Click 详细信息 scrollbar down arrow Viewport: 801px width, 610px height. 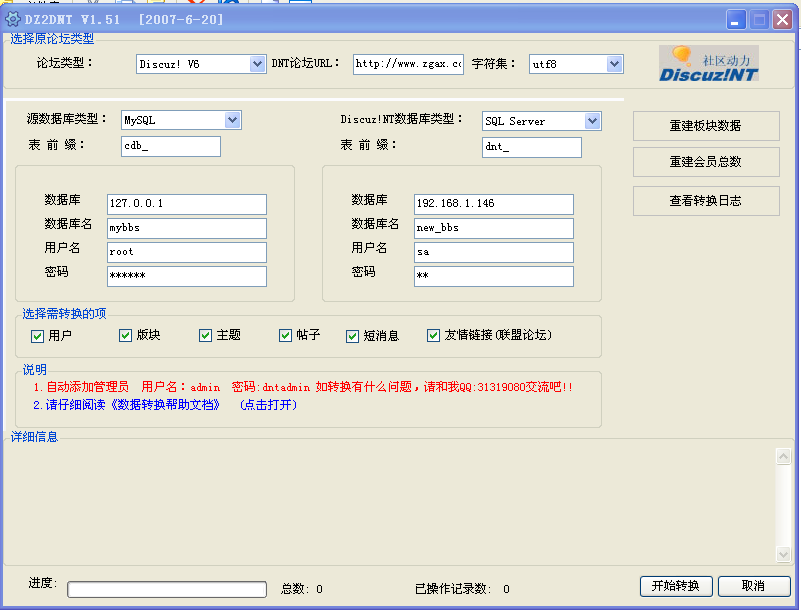pyautogui.click(x=783, y=553)
